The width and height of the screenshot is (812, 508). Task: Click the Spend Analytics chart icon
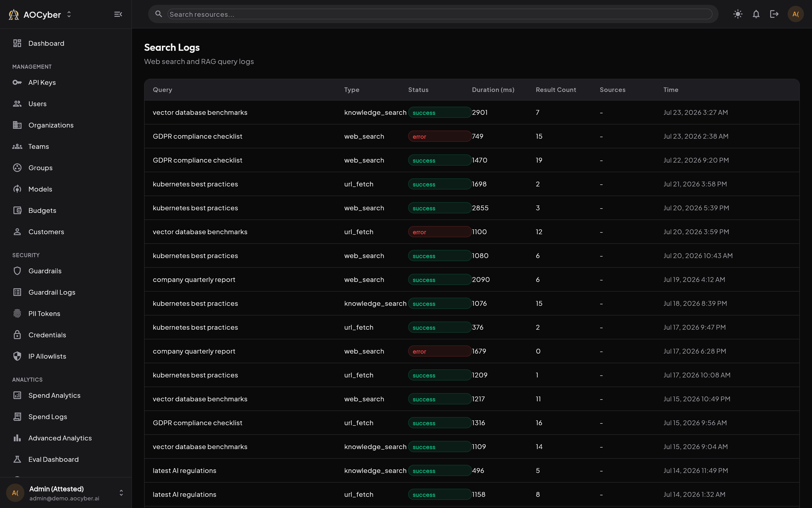[17, 395]
